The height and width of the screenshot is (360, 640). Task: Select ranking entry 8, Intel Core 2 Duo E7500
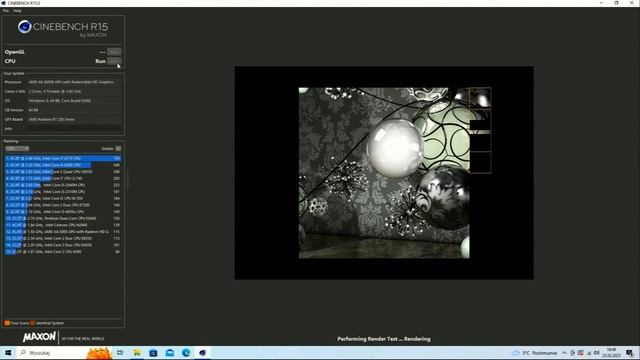pyautogui.click(x=63, y=205)
